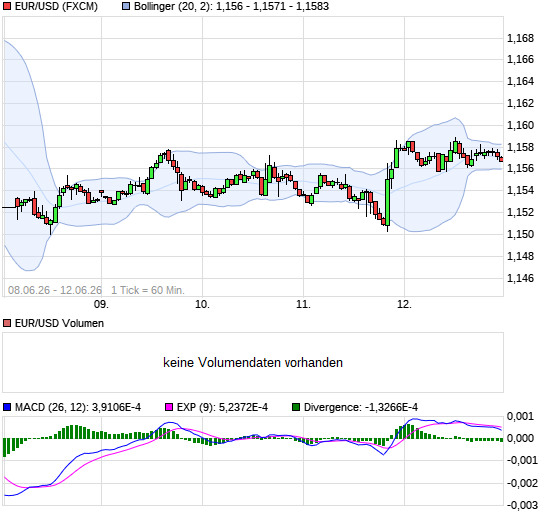Click the red EUR/USD Volumen legend swatch
The height and width of the screenshot is (515, 545).
click(7, 323)
